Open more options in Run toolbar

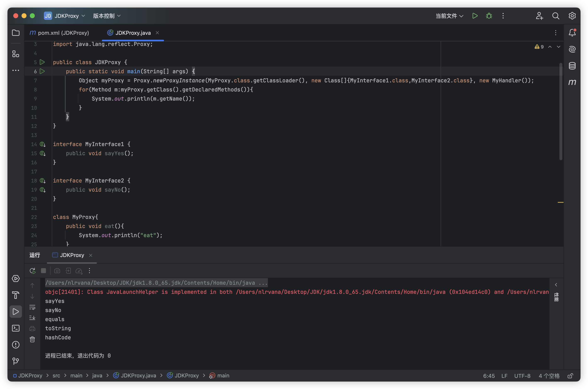point(89,271)
